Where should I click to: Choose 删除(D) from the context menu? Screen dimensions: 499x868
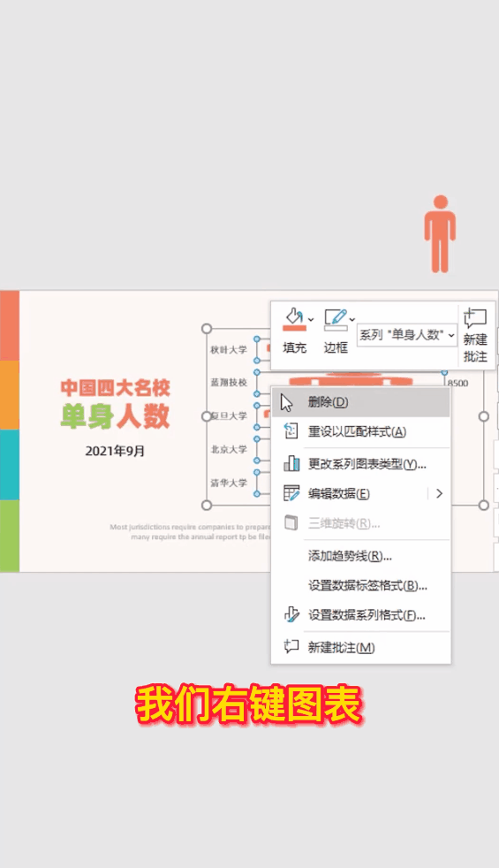[x=361, y=402]
